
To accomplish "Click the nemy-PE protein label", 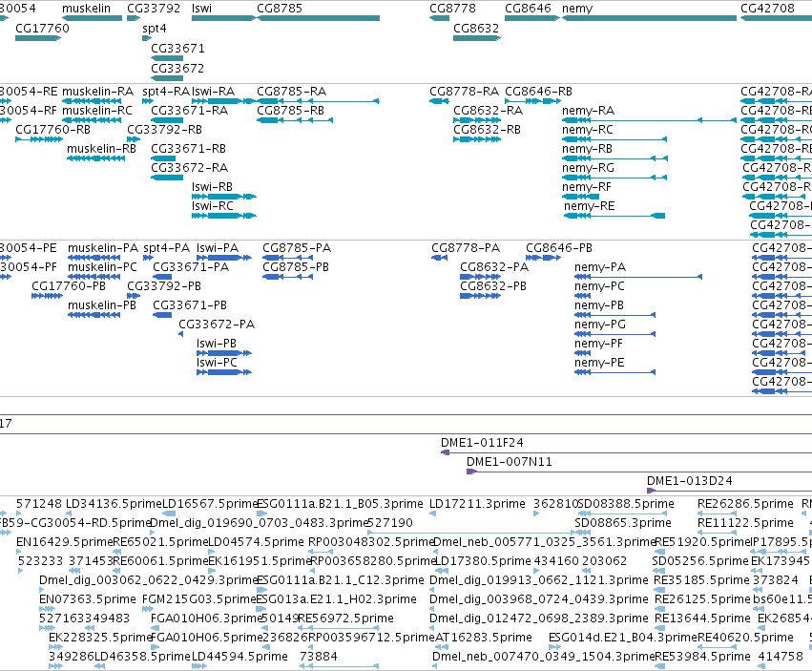I will point(599,364).
